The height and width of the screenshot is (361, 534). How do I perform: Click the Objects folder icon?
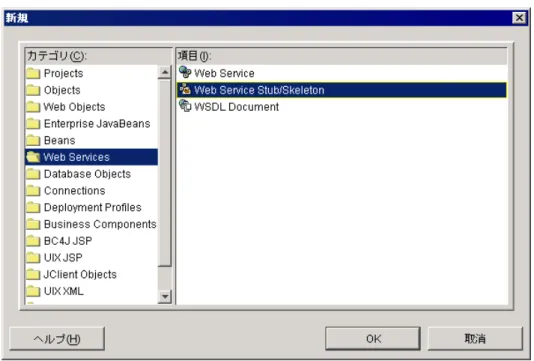tap(33, 90)
